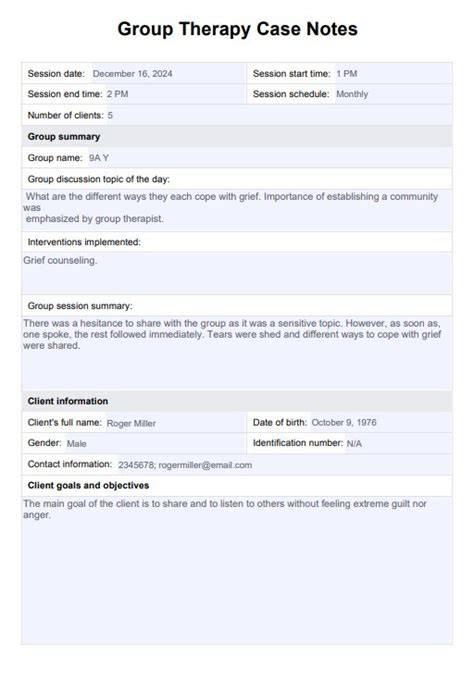
Task: Click the Group Therapy Case Notes title
Action: click(x=237, y=29)
